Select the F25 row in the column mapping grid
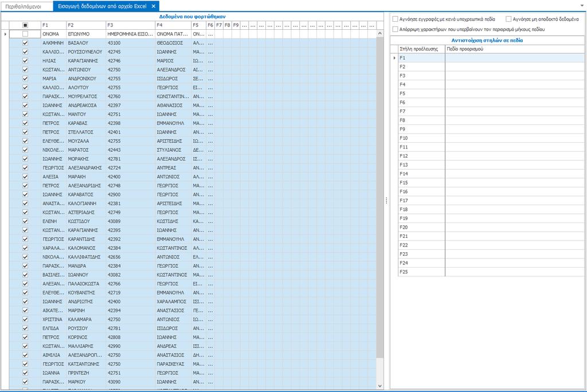The height and width of the screenshot is (392, 587). tap(491, 272)
